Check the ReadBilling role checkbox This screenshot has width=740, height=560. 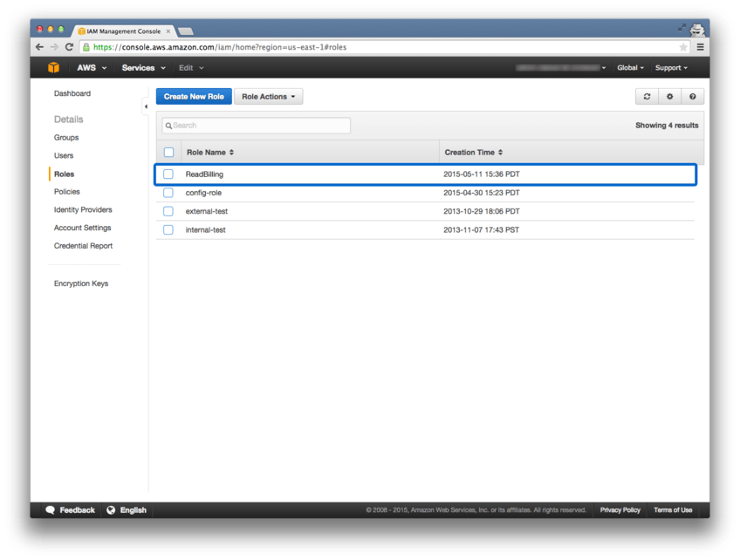pos(168,174)
